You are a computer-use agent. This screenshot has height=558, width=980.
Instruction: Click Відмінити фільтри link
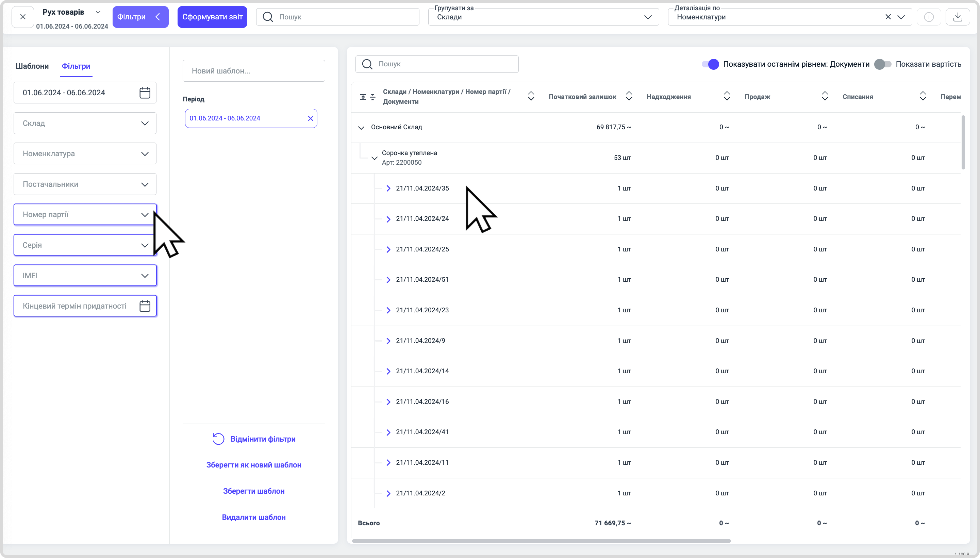coord(263,439)
